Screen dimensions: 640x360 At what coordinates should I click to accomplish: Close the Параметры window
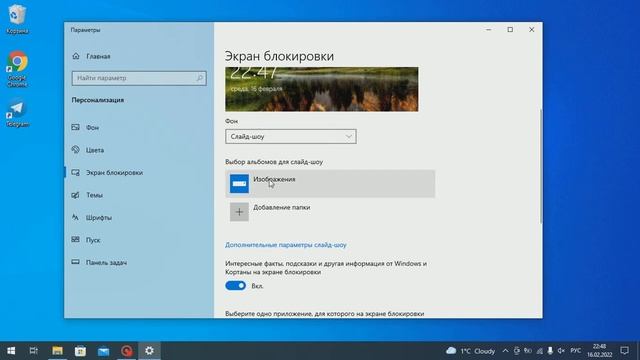(531, 30)
